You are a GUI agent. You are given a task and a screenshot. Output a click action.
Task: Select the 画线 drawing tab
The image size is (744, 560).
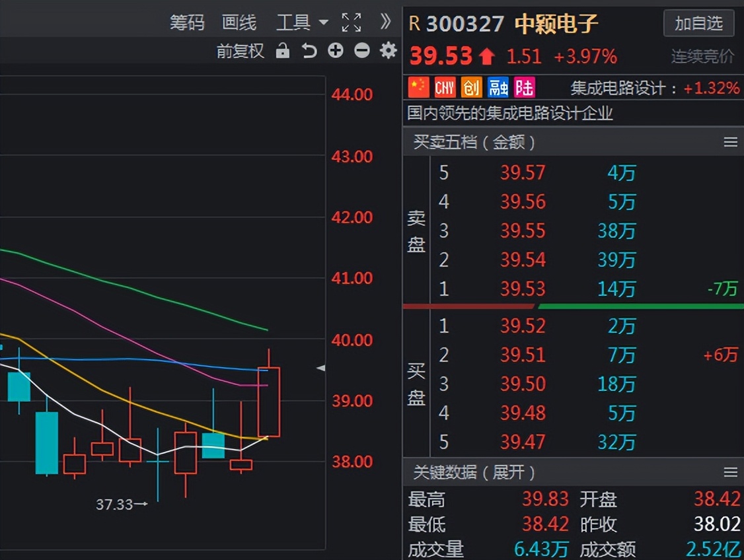click(239, 22)
